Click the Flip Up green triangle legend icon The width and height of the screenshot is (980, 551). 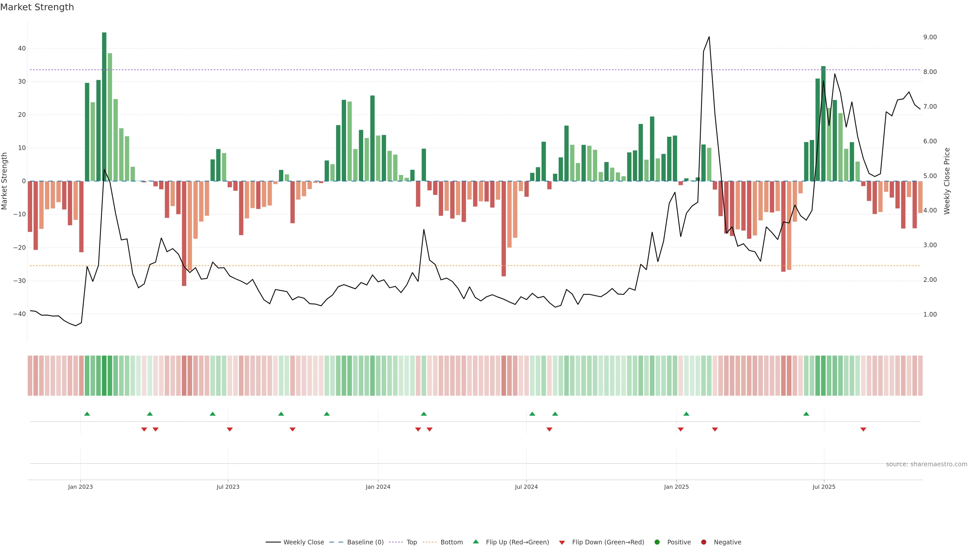pyautogui.click(x=475, y=542)
